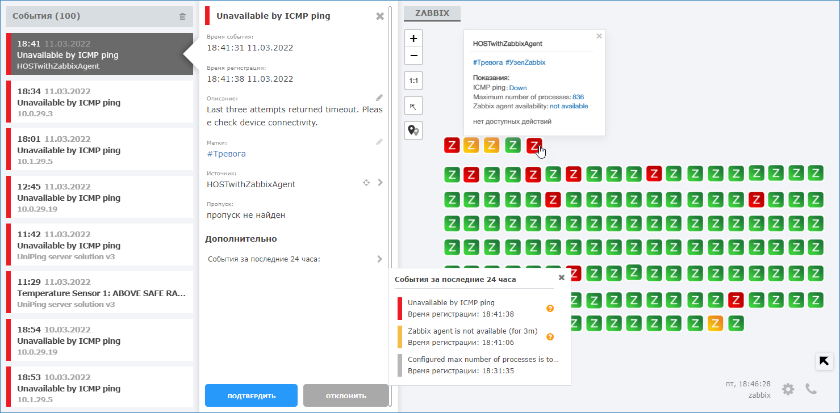Collapse map with diagonal arrow button

click(x=824, y=361)
